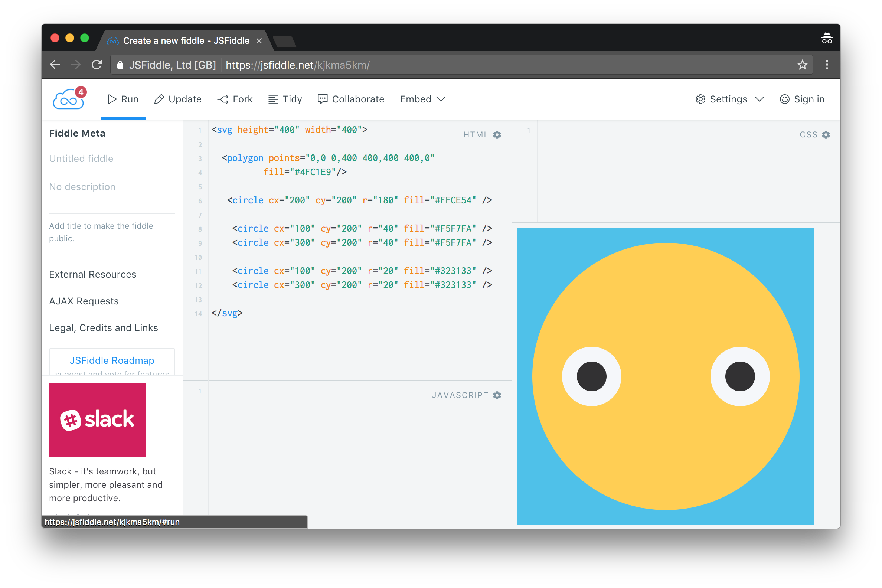This screenshot has width=882, height=588.
Task: Click the site padlock security icon
Action: [120, 65]
